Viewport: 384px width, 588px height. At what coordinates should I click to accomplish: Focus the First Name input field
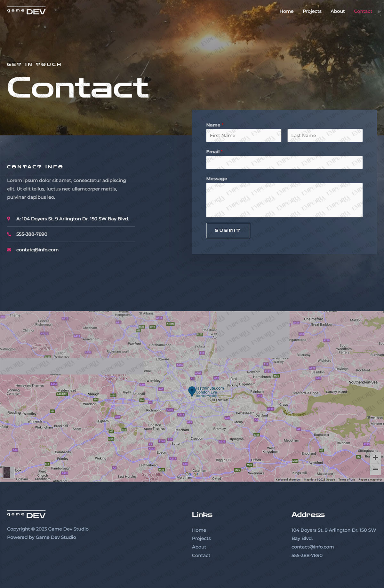click(x=244, y=136)
